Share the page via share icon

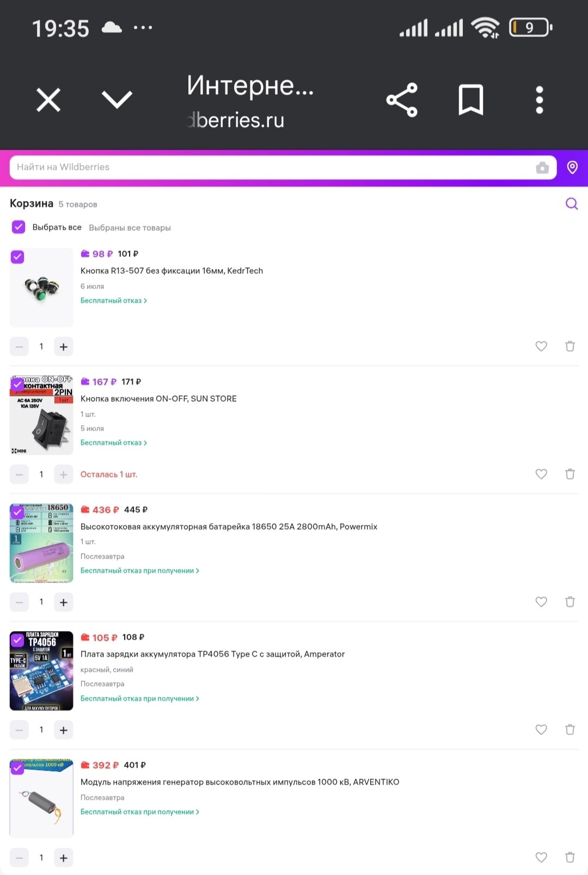coord(402,100)
